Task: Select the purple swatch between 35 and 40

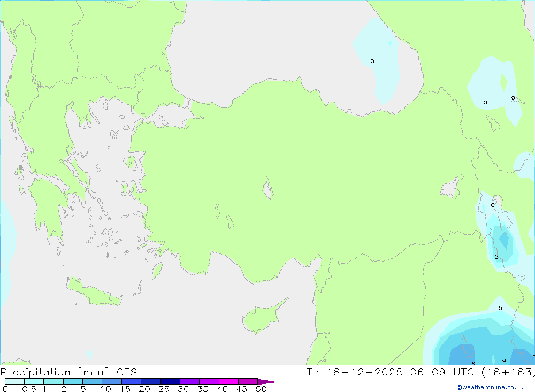Action: pyautogui.click(x=209, y=381)
